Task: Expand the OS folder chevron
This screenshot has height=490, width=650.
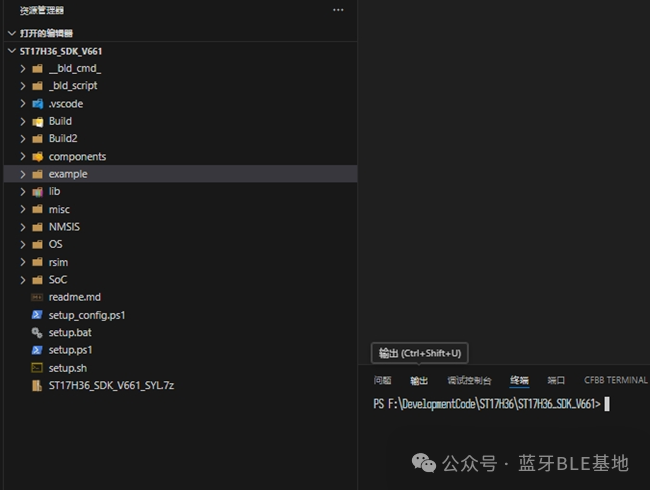Action: point(23,244)
